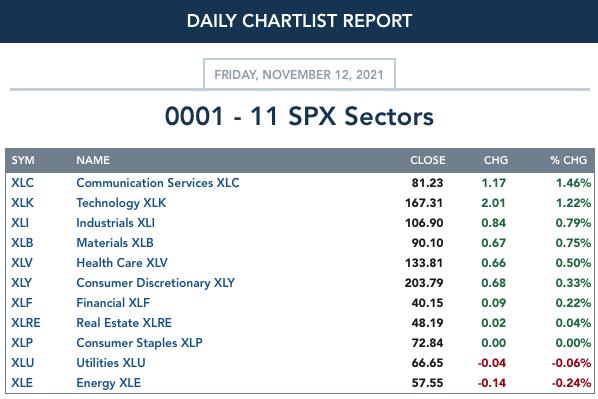Click the XLRE symbol link
Viewport: 598px width, 399px height.
[x=26, y=322]
